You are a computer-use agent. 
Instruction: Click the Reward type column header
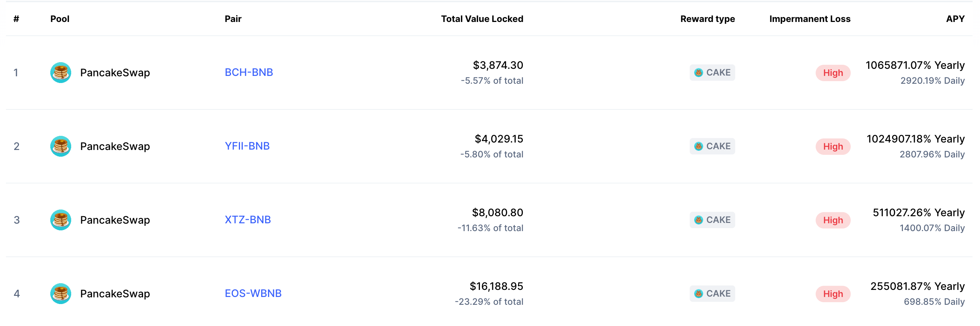(x=707, y=19)
